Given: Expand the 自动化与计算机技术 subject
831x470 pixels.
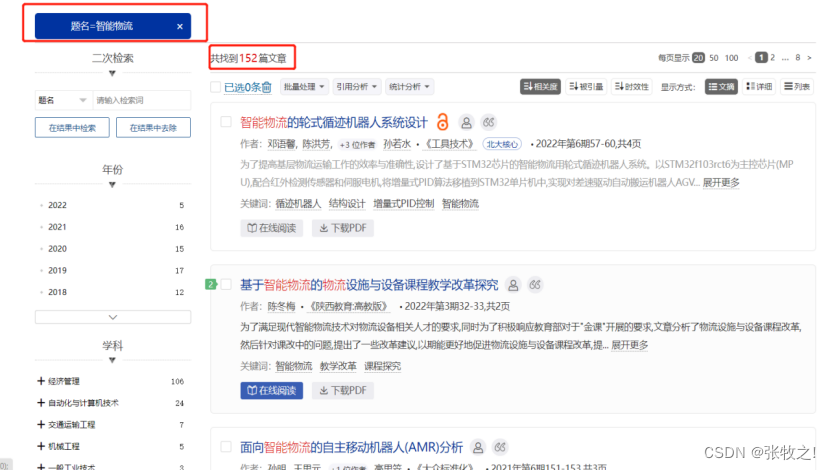Looking at the screenshot, I should coord(41,403).
